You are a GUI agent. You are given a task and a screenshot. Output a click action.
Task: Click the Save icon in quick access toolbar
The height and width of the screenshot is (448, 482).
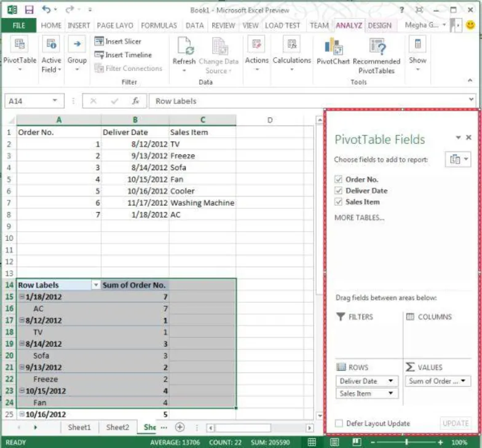(x=29, y=10)
